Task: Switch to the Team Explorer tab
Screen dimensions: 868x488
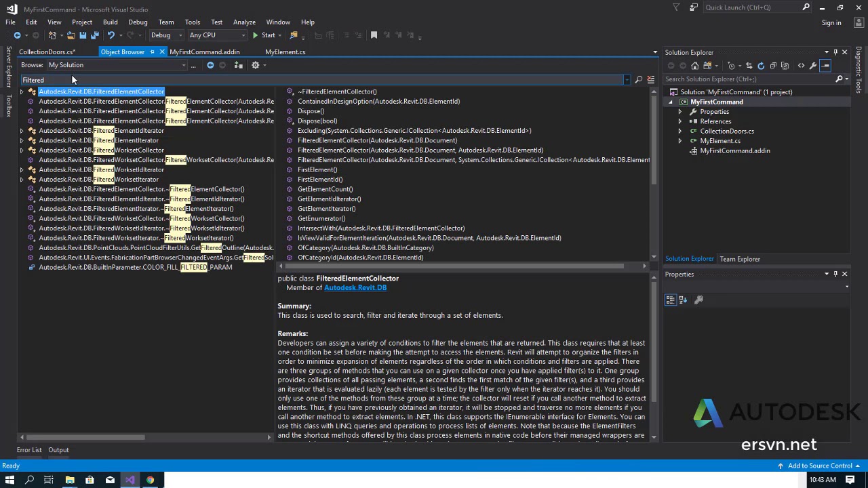Action: point(740,259)
